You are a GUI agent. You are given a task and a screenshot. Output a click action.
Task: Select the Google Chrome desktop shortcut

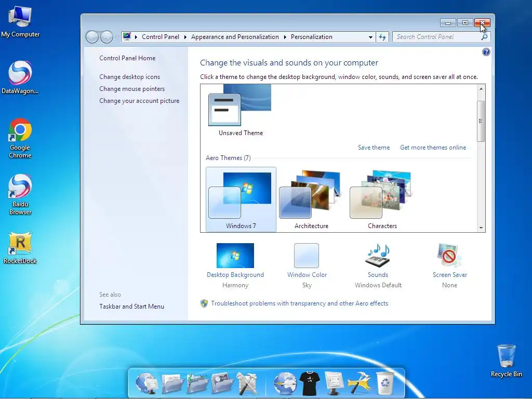(x=20, y=138)
